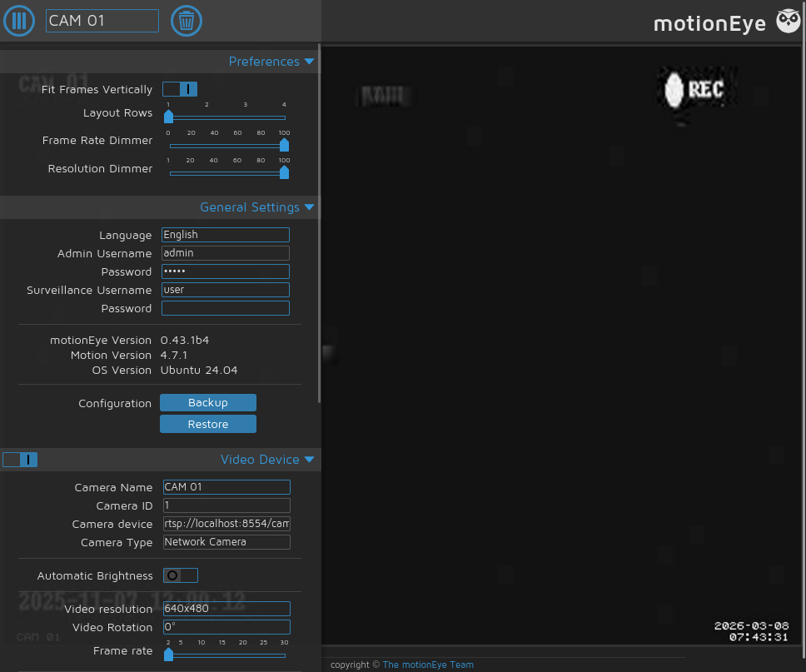Open the Video Rotation dropdown
Viewport: 806px width, 672px height.
tap(226, 627)
